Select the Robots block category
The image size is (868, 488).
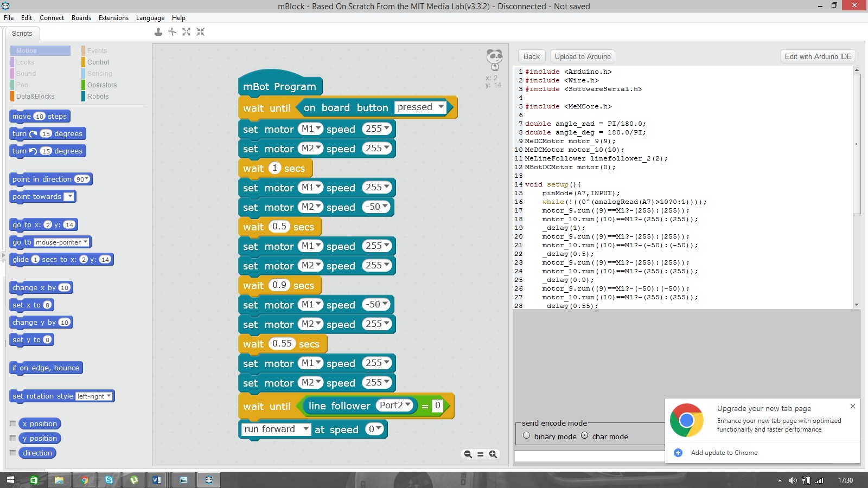click(x=98, y=97)
